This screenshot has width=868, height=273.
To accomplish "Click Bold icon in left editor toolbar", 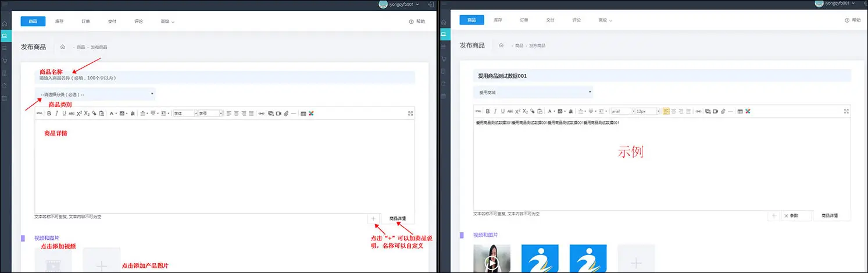I will 49,114.
